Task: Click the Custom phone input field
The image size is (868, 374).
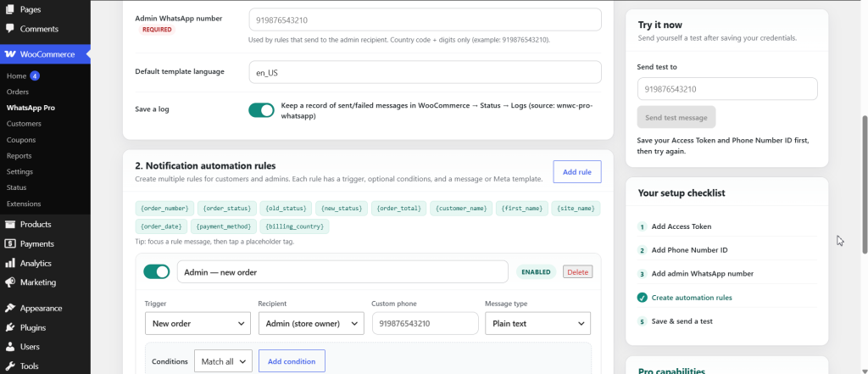Action: [426, 324]
